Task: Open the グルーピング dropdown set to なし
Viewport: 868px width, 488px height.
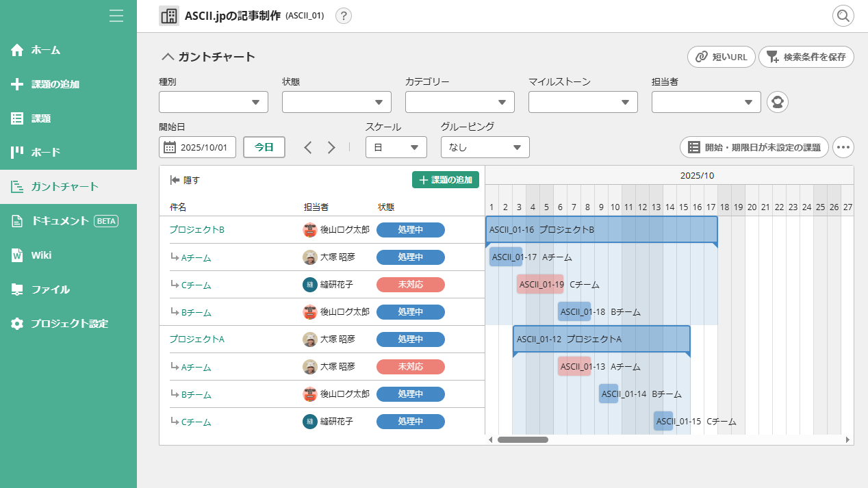Action: [x=485, y=147]
